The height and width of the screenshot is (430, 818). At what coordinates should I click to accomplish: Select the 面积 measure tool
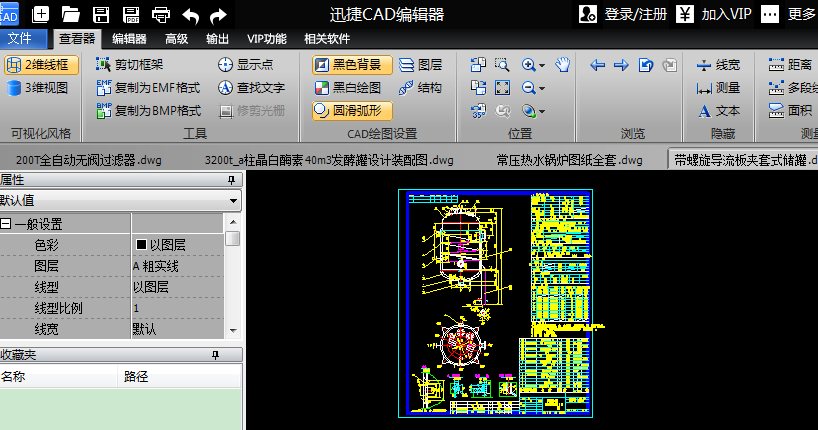pyautogui.click(x=790, y=111)
